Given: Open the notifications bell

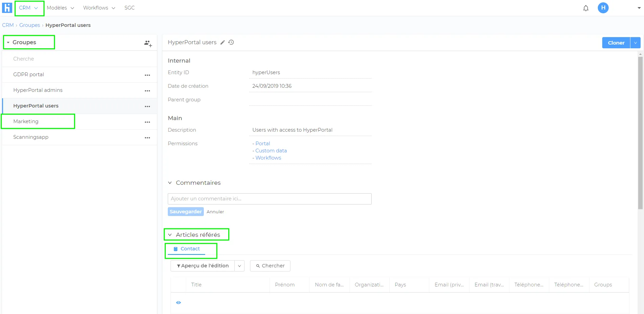Looking at the screenshot, I should pyautogui.click(x=586, y=8).
